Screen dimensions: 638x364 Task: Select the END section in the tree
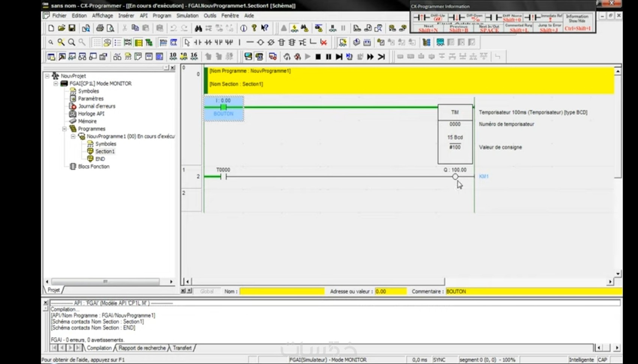[x=100, y=159]
